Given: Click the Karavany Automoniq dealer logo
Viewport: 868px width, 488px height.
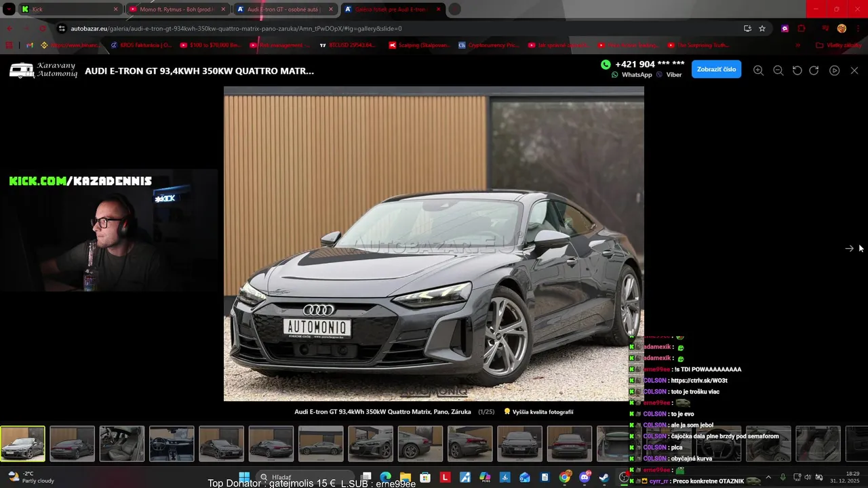Looking at the screenshot, I should click(43, 70).
